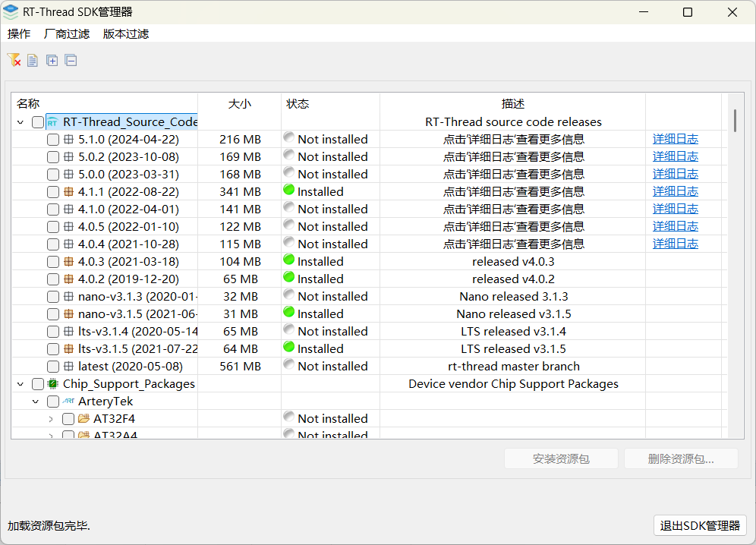Tick the AT32F4 checkbox
The image size is (756, 545).
[68, 419]
